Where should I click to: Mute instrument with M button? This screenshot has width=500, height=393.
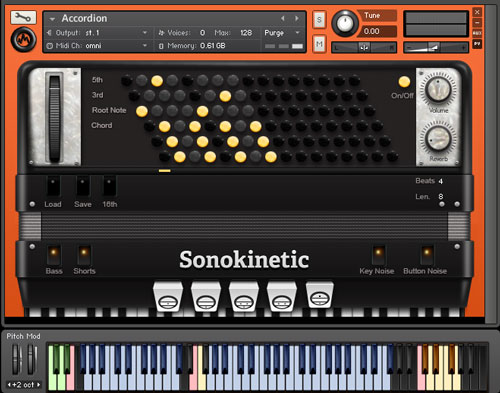(x=319, y=44)
